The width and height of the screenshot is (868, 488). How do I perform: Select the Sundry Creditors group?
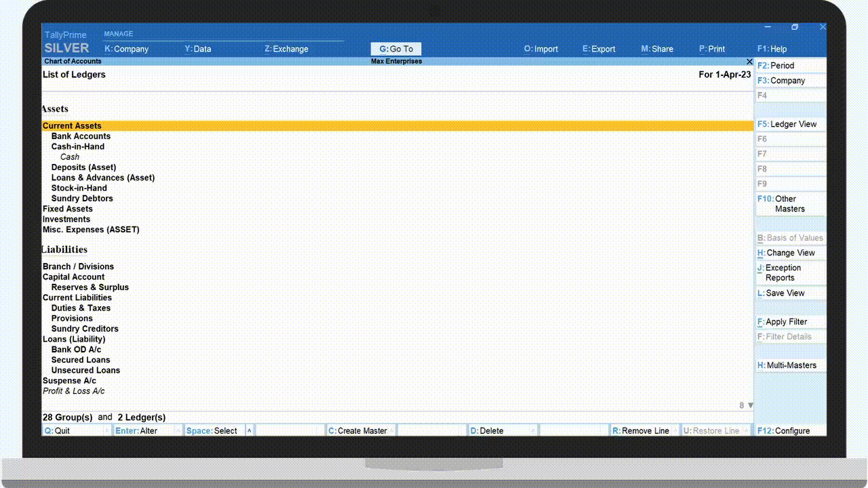(x=85, y=329)
